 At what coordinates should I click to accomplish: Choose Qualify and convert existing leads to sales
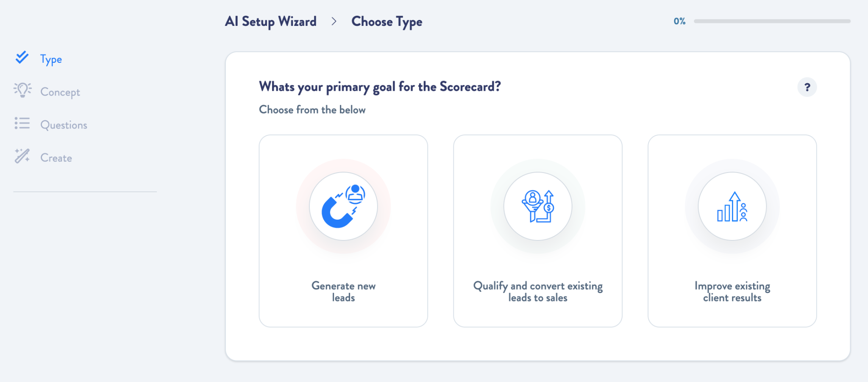538,230
